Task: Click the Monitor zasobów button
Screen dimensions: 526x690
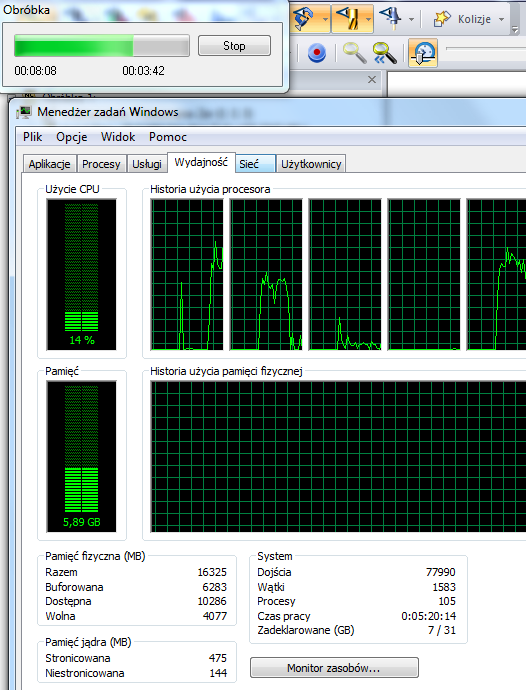Action: [x=334, y=668]
